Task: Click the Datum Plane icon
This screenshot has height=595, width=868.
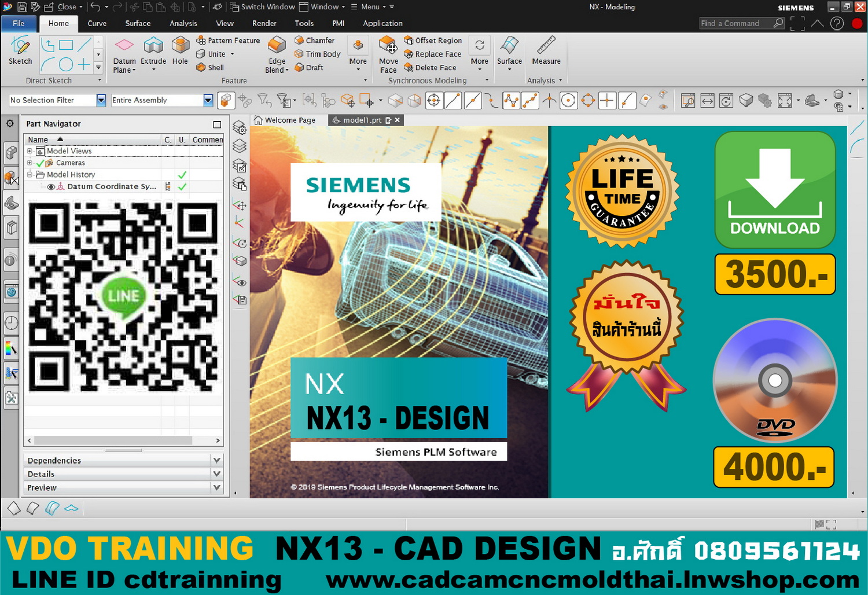Action: [124, 46]
